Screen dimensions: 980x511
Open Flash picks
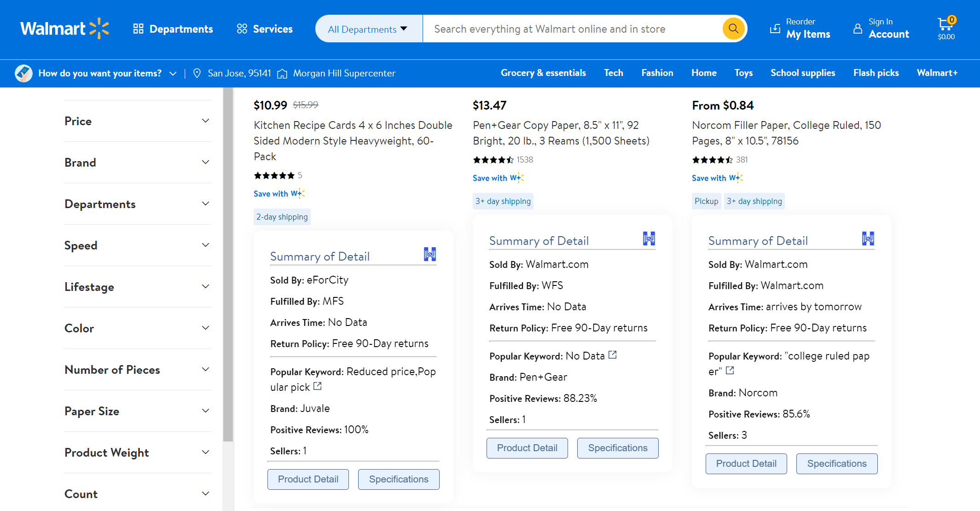(876, 73)
